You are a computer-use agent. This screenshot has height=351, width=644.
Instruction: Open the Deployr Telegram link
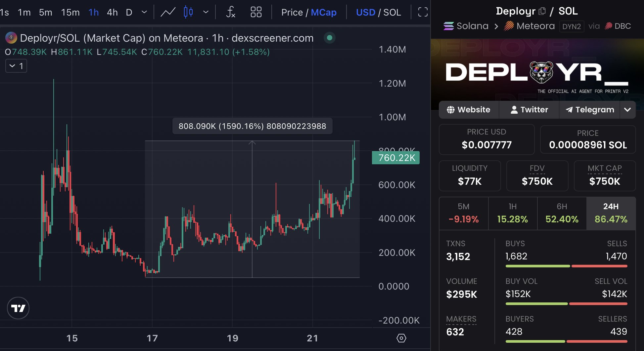click(589, 110)
